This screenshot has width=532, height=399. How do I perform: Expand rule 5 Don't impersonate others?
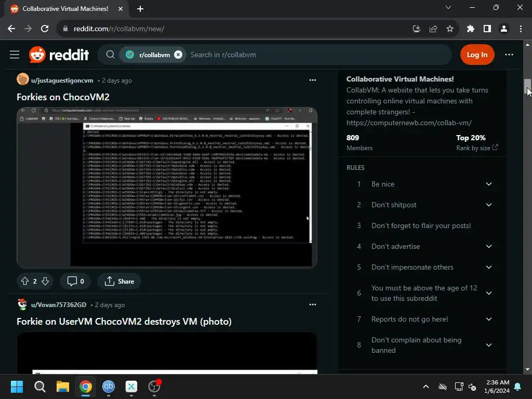tap(488, 267)
